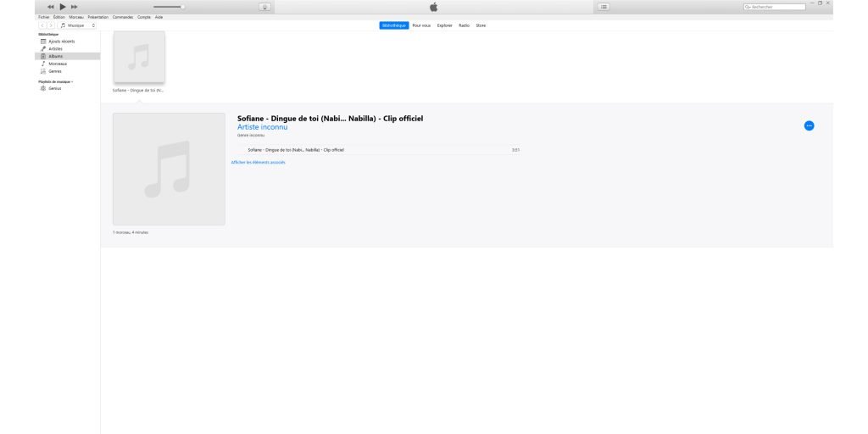The image size is (868, 434).
Task: Open the Musique media type dropdown
Action: tap(77, 25)
